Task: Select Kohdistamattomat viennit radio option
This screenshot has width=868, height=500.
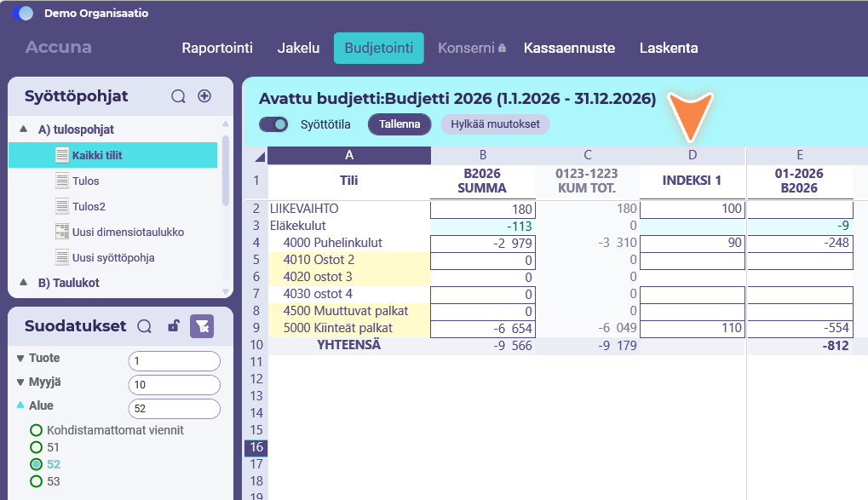Action: 37,430
